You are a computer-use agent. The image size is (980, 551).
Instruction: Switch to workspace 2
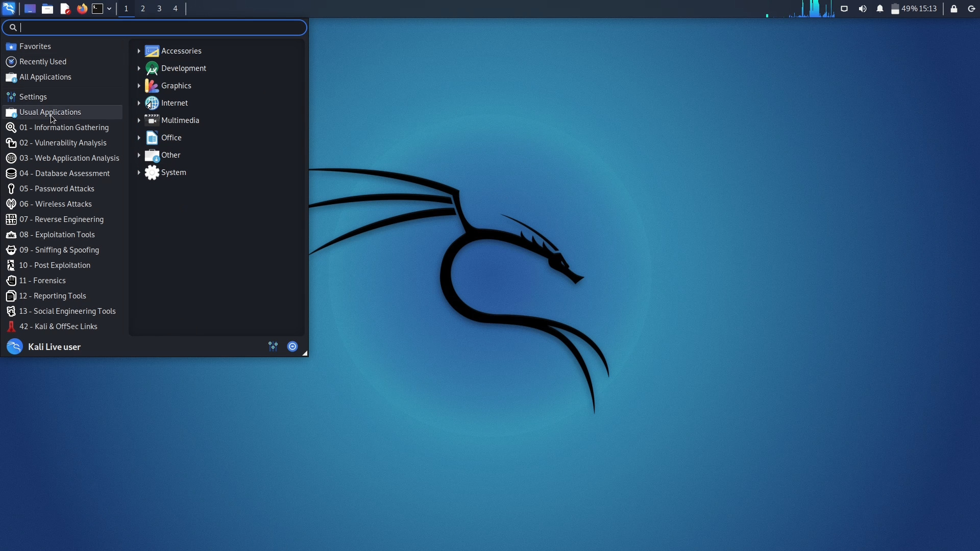143,9
